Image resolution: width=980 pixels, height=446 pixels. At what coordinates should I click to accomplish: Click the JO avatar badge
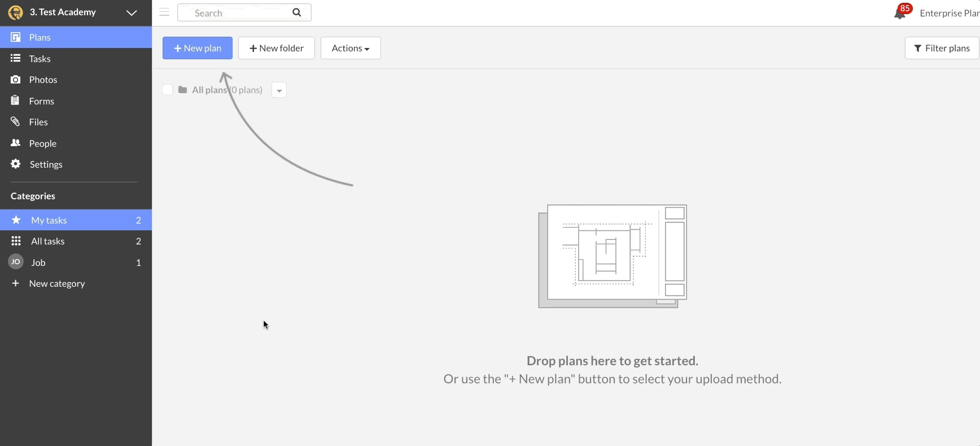click(16, 262)
